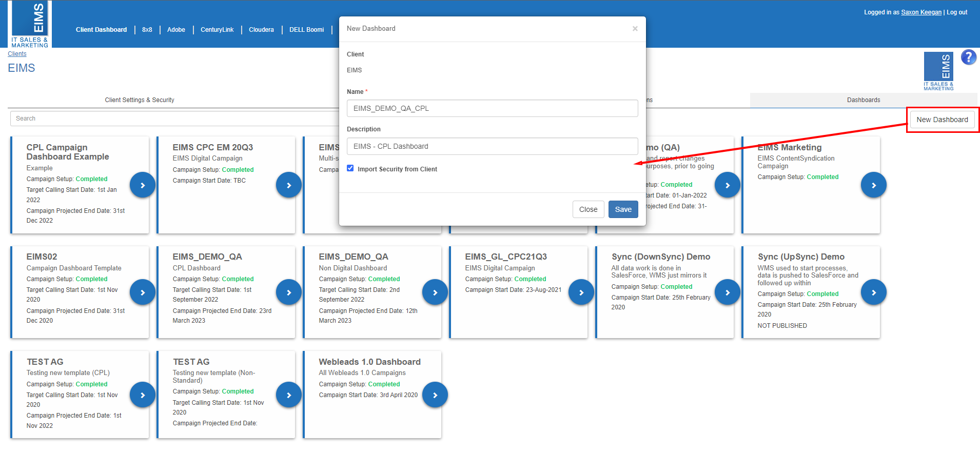
Task: Click the NOT PUBLISHED status text
Action: click(x=782, y=326)
